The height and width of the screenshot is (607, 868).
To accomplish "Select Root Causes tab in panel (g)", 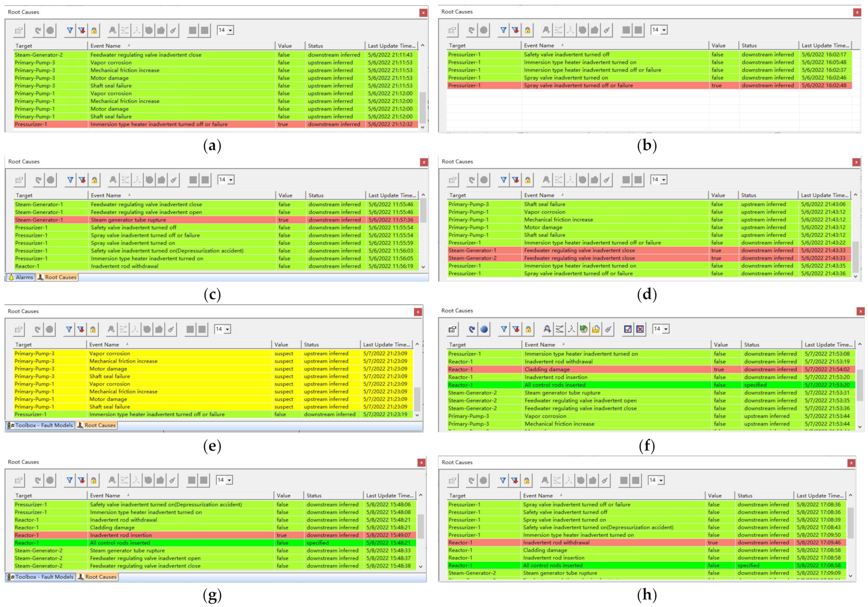I will [x=97, y=577].
